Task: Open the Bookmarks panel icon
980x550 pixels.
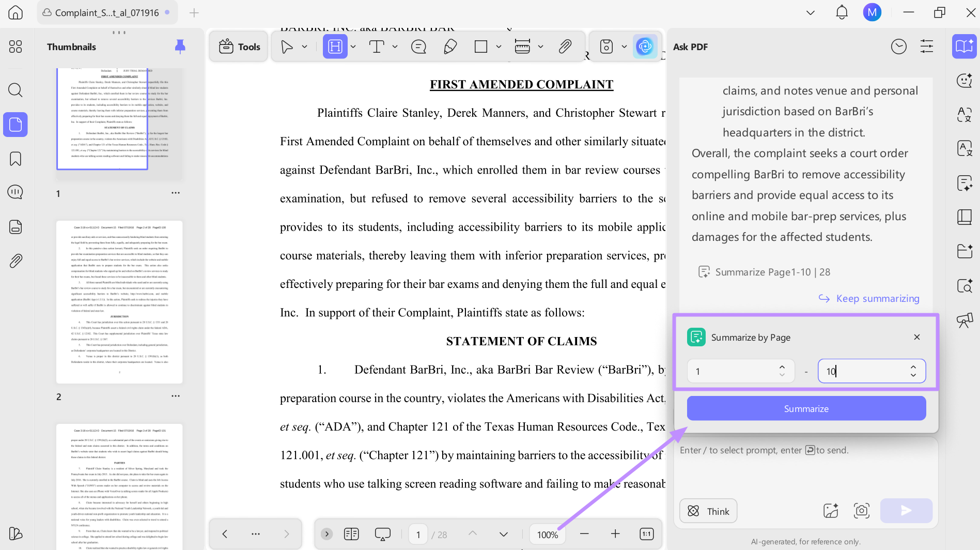Action: (15, 159)
